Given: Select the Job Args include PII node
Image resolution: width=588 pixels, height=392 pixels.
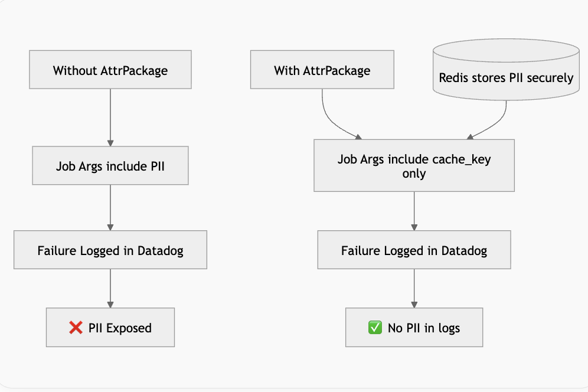Looking at the screenshot, I should tap(110, 166).
